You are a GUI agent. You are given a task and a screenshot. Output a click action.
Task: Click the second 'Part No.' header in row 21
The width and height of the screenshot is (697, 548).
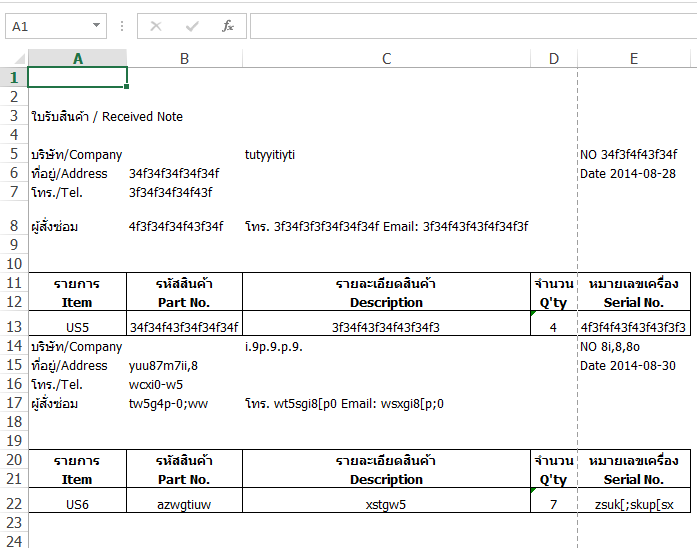(184, 480)
